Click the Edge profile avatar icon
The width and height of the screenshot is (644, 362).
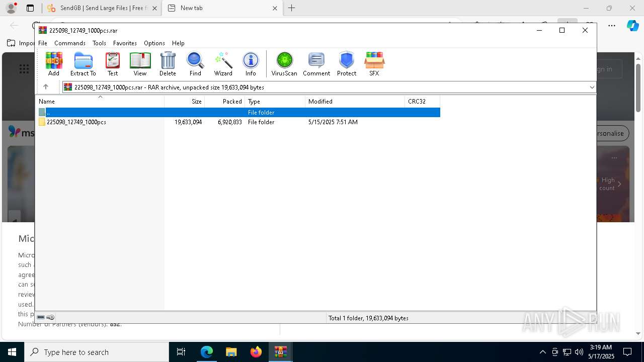coord(11,8)
